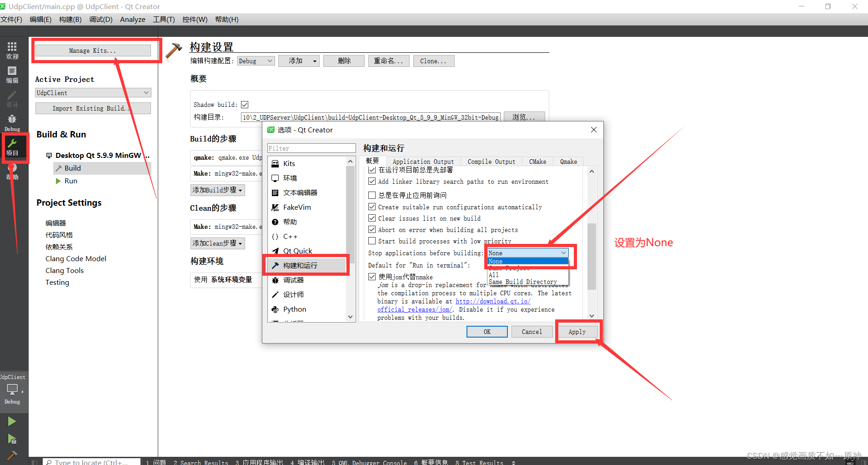This screenshot has width=868, height=465.
Task: Switch to Compile Output tab
Action: coord(491,162)
